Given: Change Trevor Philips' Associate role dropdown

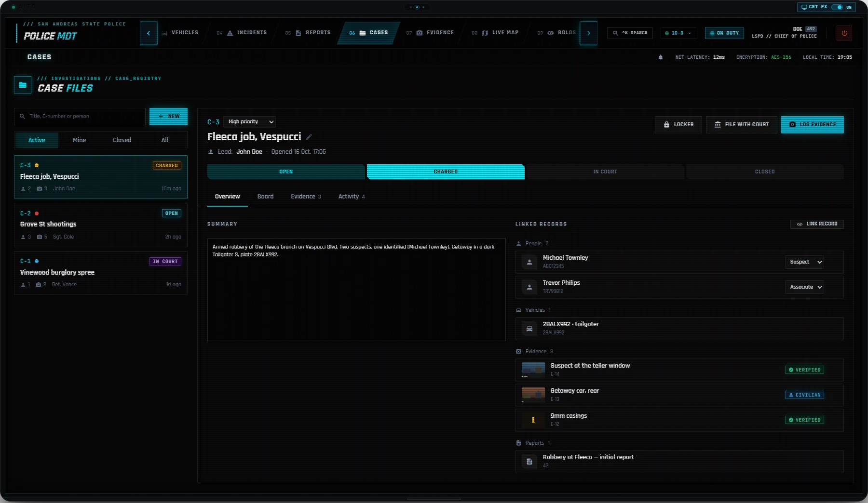Looking at the screenshot, I should pyautogui.click(x=804, y=287).
